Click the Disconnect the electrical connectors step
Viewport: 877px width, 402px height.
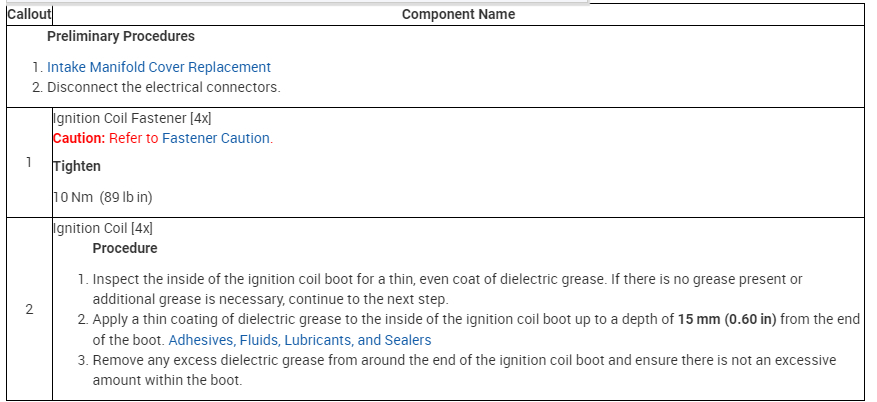point(163,87)
